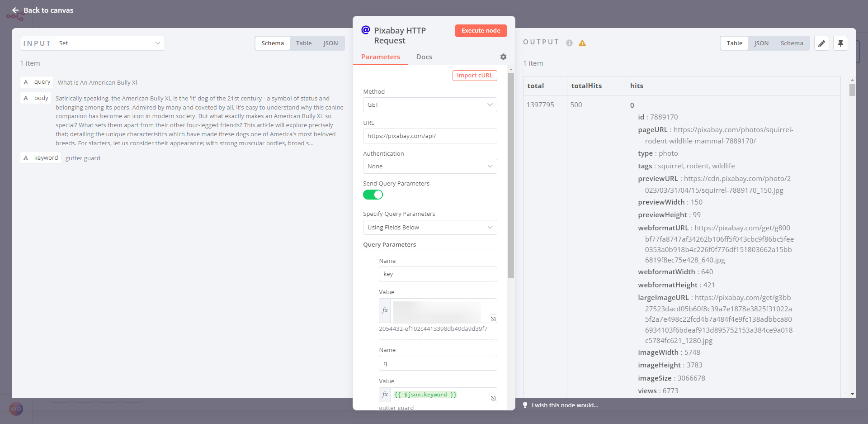The image size is (868, 424).
Task: Click the Import cURL button
Action: pyautogui.click(x=475, y=76)
